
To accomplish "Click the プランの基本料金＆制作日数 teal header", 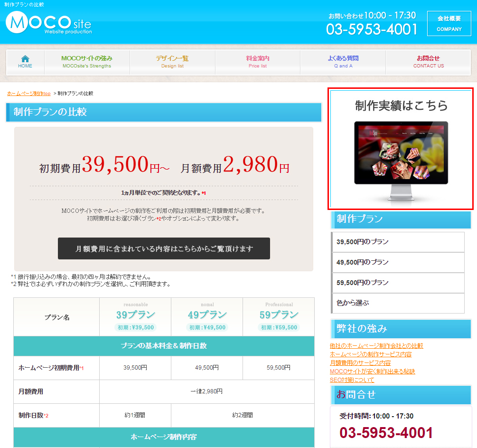I will 164,346.
